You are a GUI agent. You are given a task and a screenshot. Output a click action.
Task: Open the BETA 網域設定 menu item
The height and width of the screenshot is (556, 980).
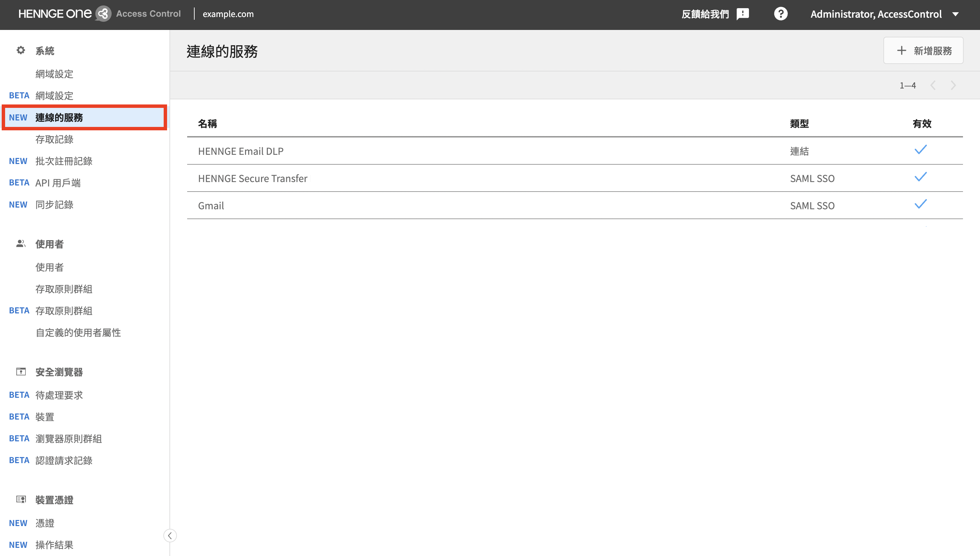(x=54, y=96)
